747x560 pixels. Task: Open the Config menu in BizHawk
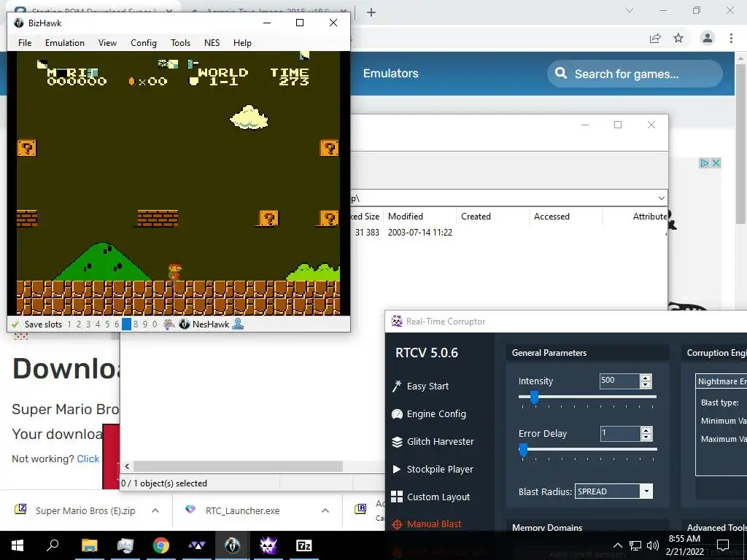(144, 43)
